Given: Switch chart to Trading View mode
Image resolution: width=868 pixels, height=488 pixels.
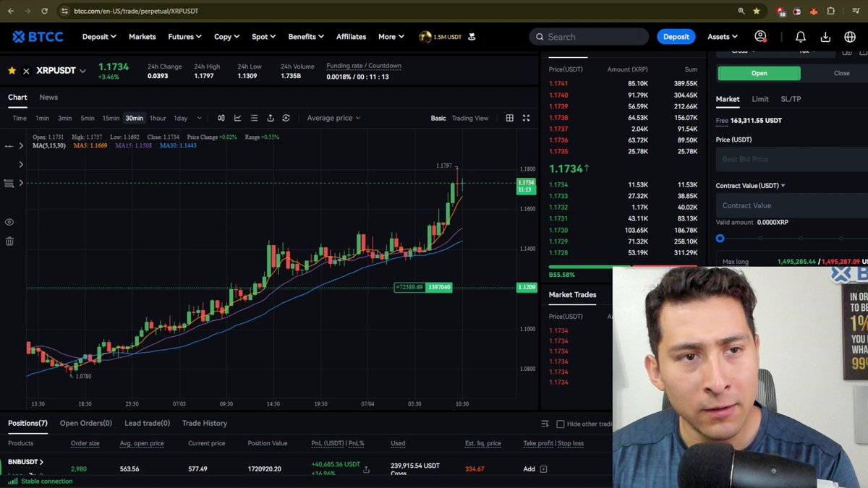Looking at the screenshot, I should (470, 118).
